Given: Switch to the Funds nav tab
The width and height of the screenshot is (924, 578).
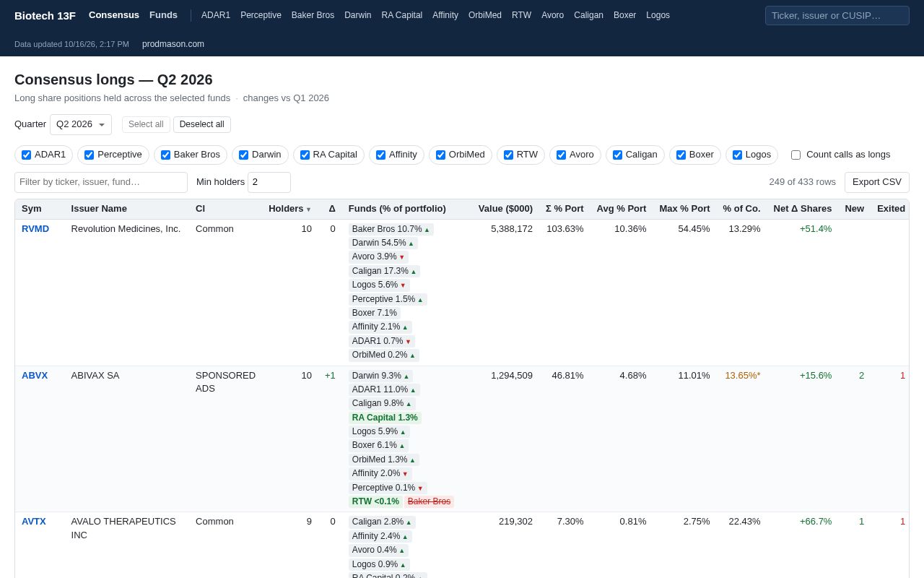Looking at the screenshot, I should [x=163, y=14].
